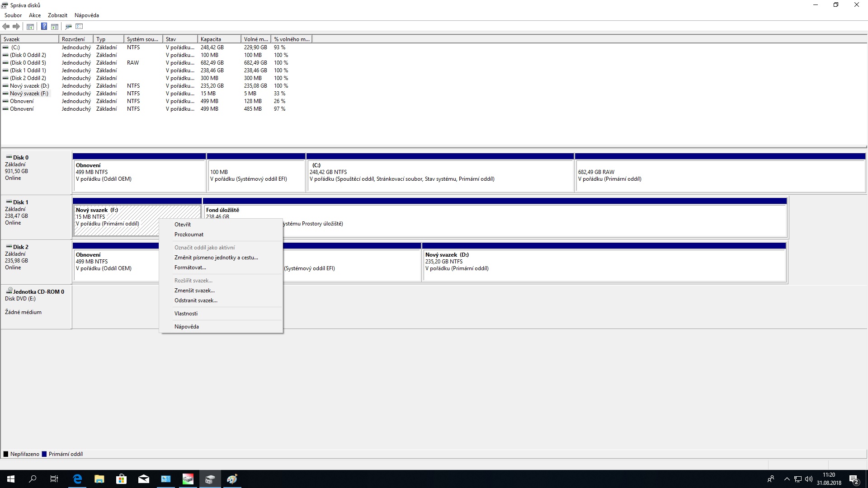Expand hidden system tray icons chevron
Image resolution: width=868 pixels, height=488 pixels.
[x=787, y=479]
